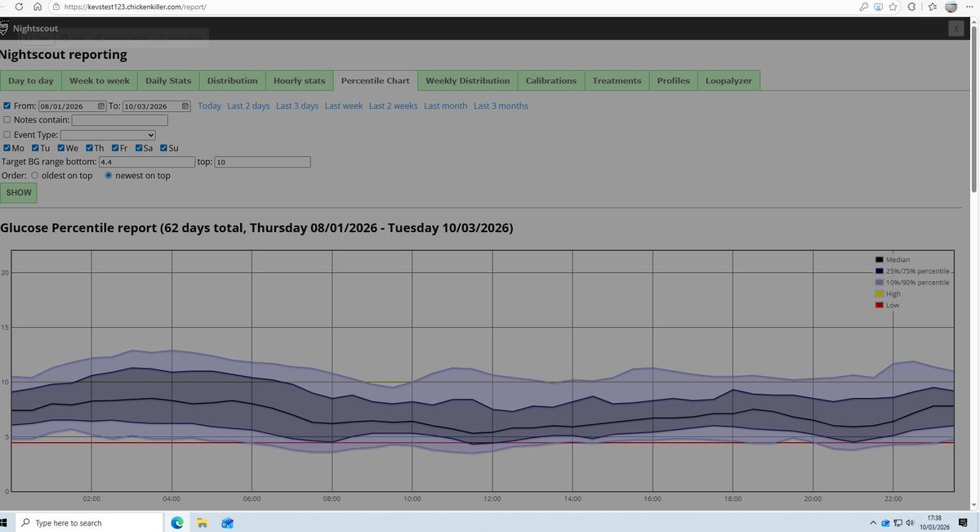Uncheck the Su weekday checkbox
980x532 pixels.
point(163,148)
